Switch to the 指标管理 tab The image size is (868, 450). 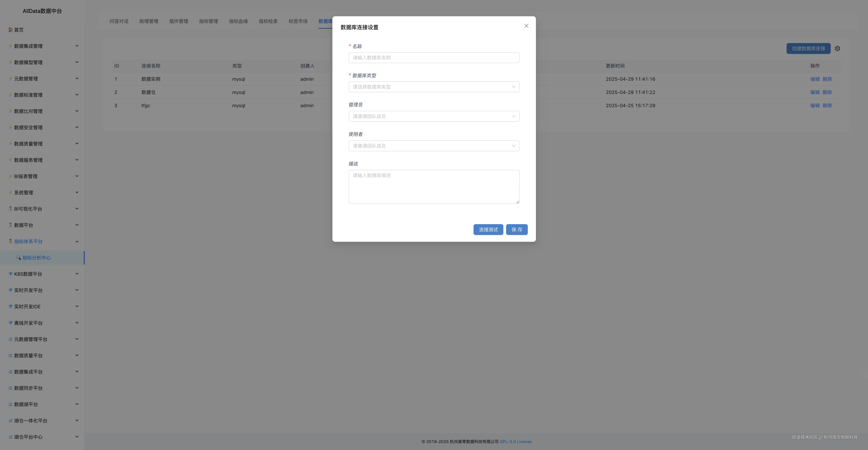(208, 21)
